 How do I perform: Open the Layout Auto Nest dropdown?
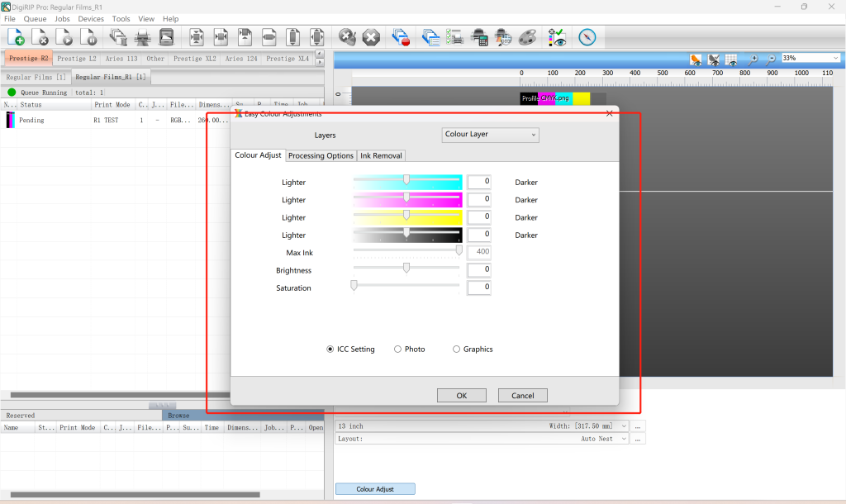622,439
